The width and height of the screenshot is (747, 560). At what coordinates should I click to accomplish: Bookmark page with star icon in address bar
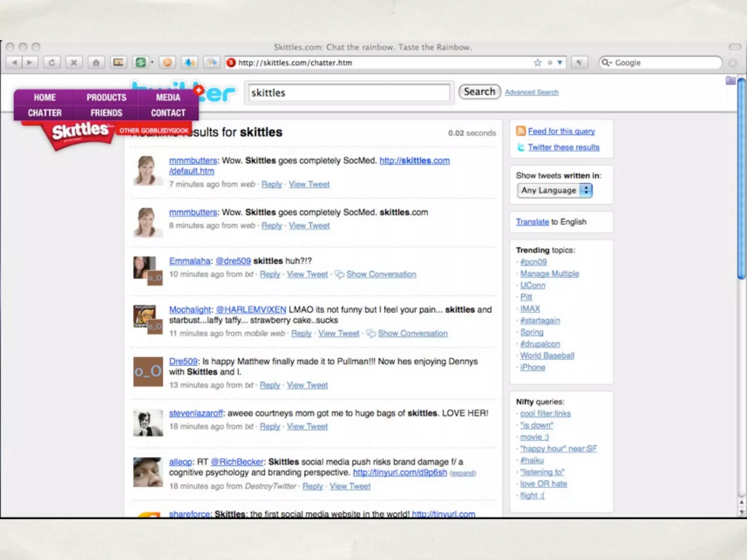click(x=537, y=63)
